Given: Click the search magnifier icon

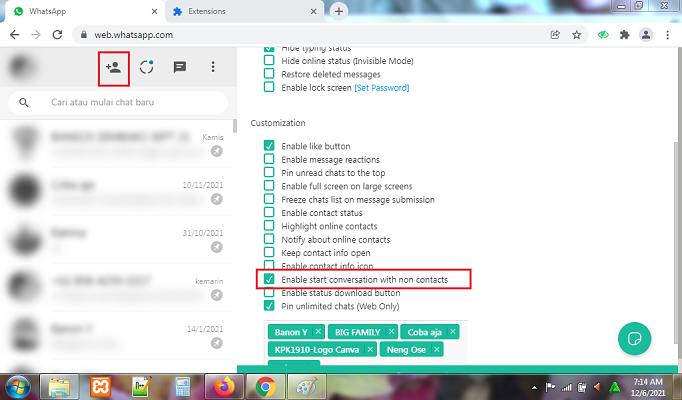Looking at the screenshot, I should tap(24, 103).
